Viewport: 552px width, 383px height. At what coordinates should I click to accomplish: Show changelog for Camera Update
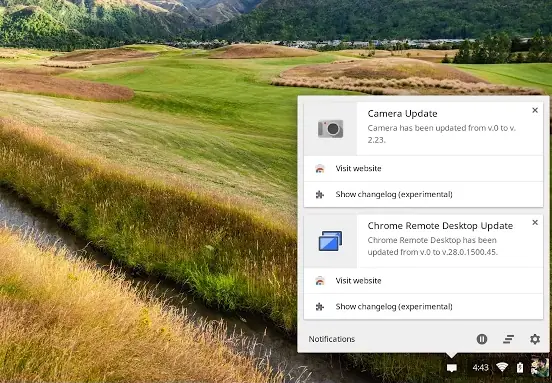click(x=423, y=194)
